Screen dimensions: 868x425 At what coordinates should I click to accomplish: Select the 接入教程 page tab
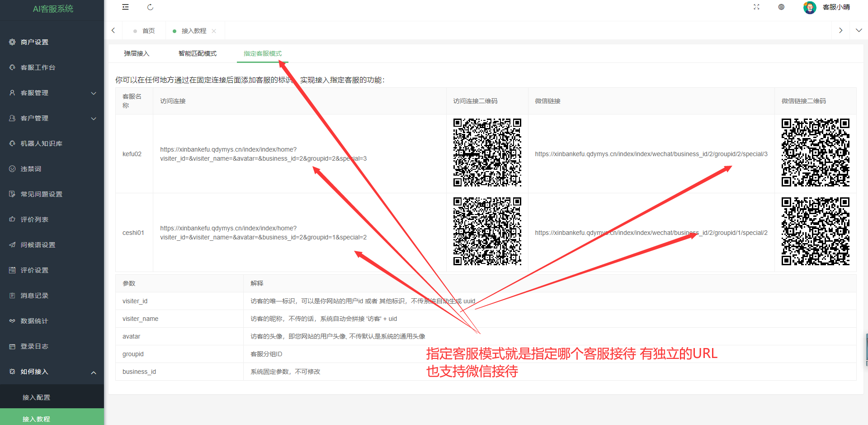[x=194, y=31]
